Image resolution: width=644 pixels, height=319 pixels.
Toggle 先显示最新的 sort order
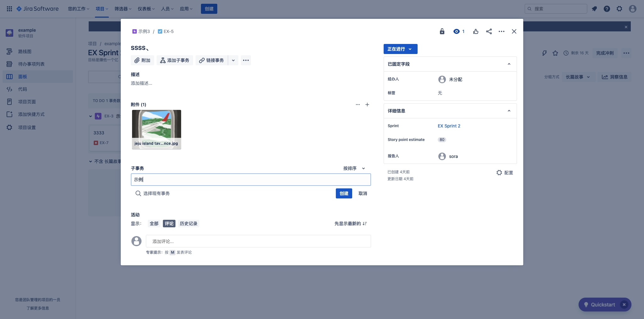[x=351, y=224]
